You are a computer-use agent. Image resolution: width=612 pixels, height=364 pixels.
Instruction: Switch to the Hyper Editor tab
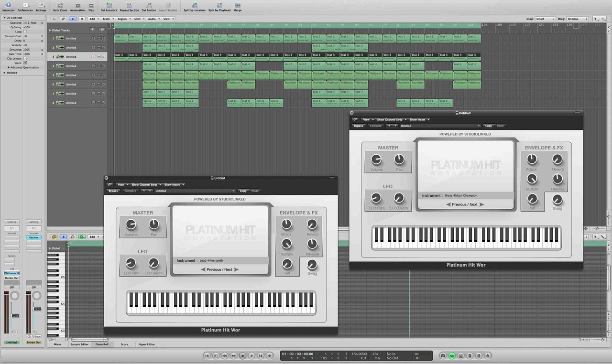(147, 344)
